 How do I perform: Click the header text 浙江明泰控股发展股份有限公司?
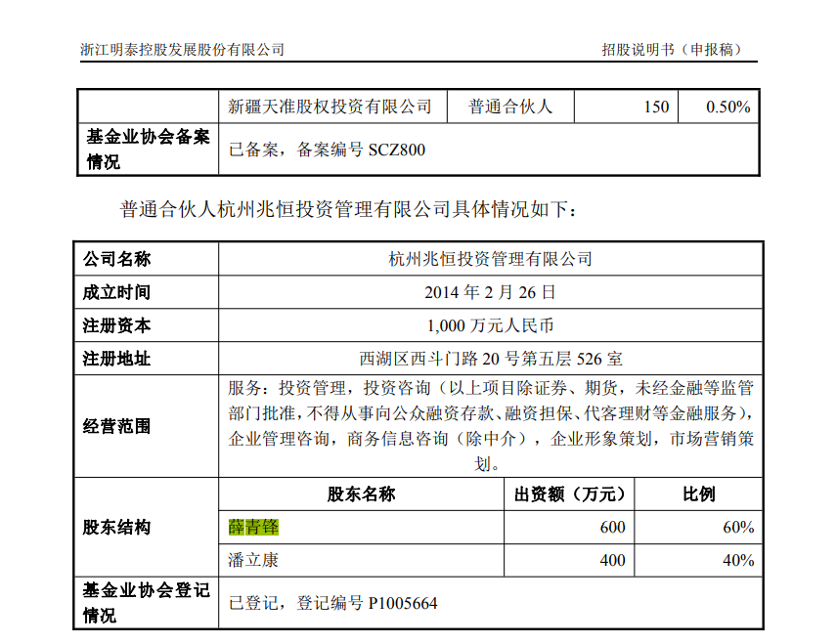[x=182, y=50]
